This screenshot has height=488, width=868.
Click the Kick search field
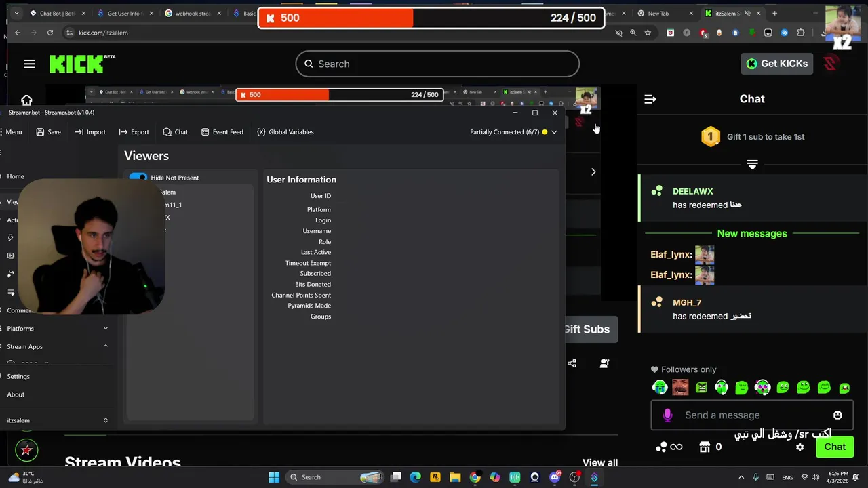(437, 64)
